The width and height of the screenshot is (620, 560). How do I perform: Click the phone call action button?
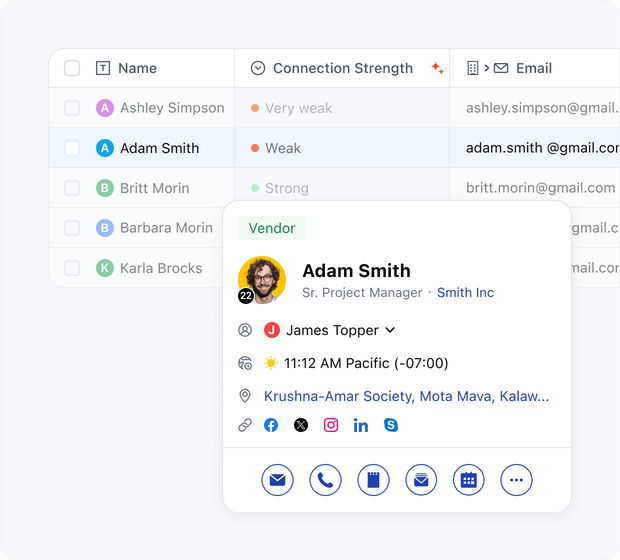[325, 480]
